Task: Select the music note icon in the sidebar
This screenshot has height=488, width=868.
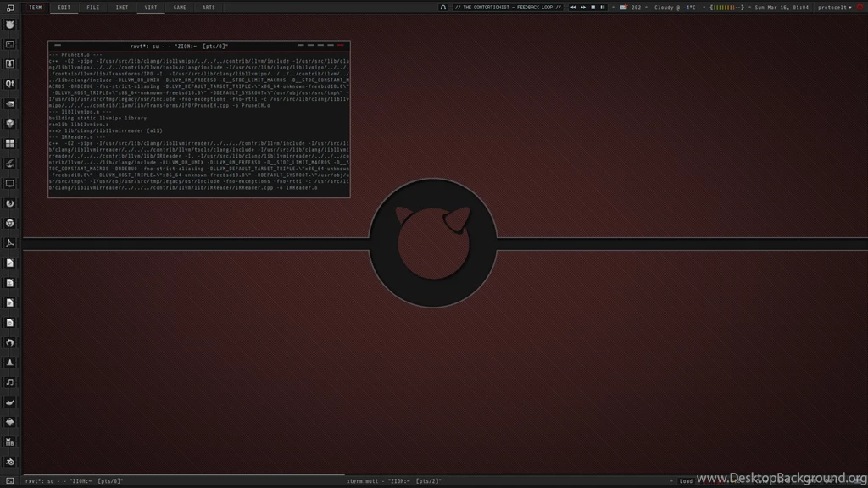Action: (10, 382)
